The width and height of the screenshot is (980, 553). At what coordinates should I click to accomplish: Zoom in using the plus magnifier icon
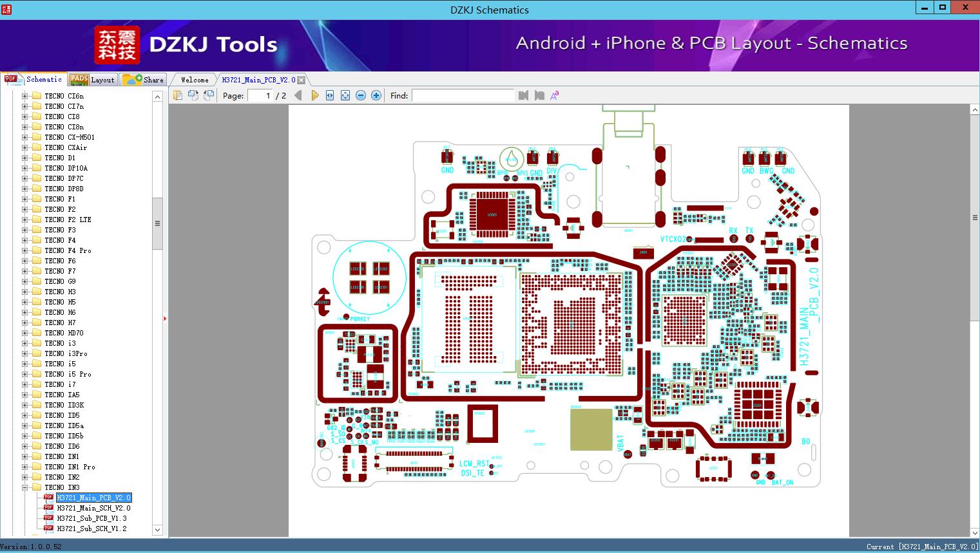[x=376, y=95]
